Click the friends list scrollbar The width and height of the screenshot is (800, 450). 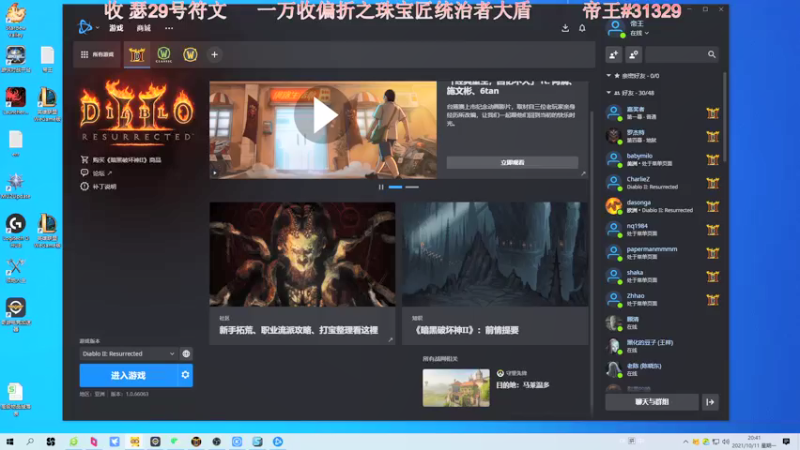(x=724, y=117)
